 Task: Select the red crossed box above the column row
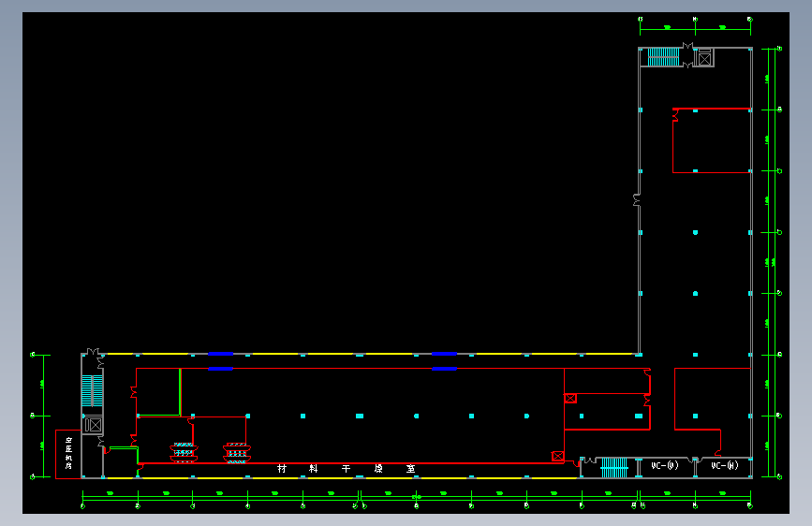pos(570,398)
